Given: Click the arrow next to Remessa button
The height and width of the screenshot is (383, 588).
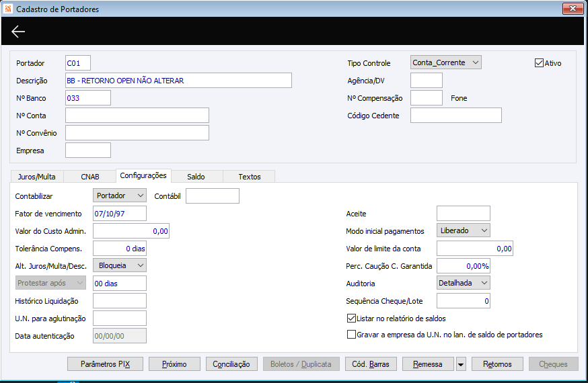Looking at the screenshot, I should coord(461,364).
